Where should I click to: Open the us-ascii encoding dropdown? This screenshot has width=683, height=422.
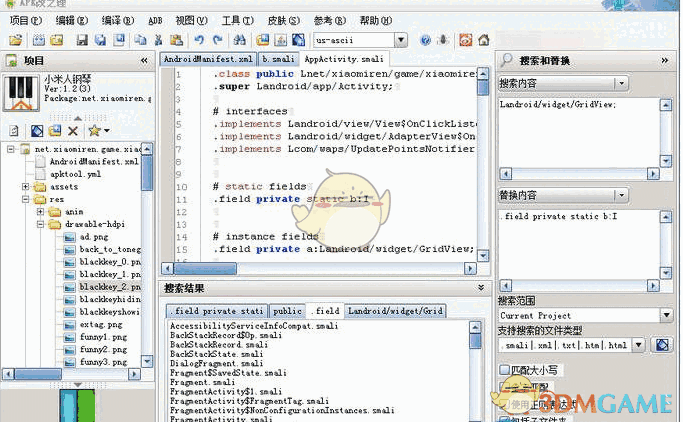(401, 40)
